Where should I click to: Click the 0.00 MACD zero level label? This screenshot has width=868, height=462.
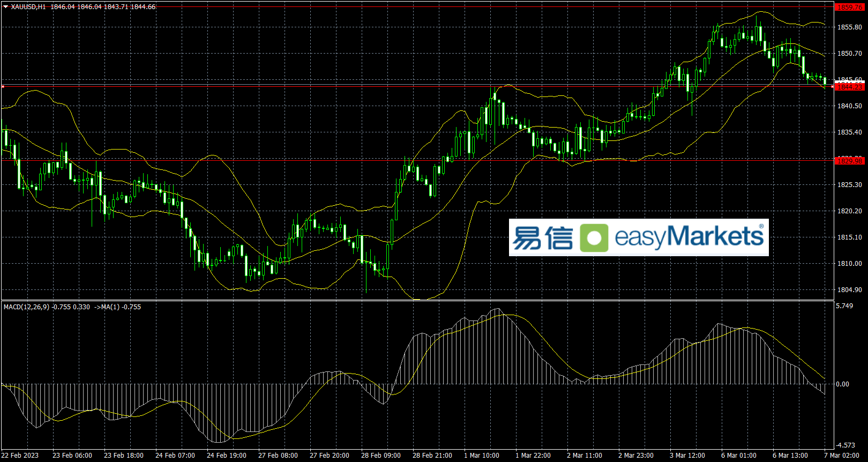(843, 384)
